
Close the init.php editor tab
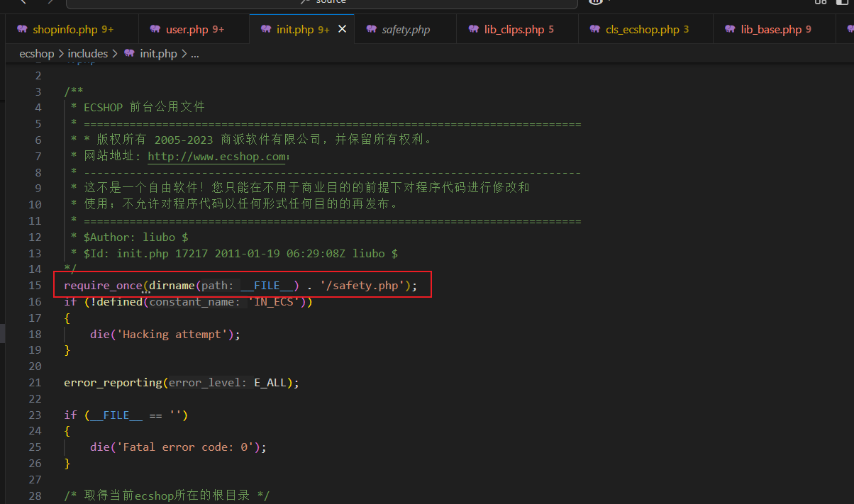[343, 29]
